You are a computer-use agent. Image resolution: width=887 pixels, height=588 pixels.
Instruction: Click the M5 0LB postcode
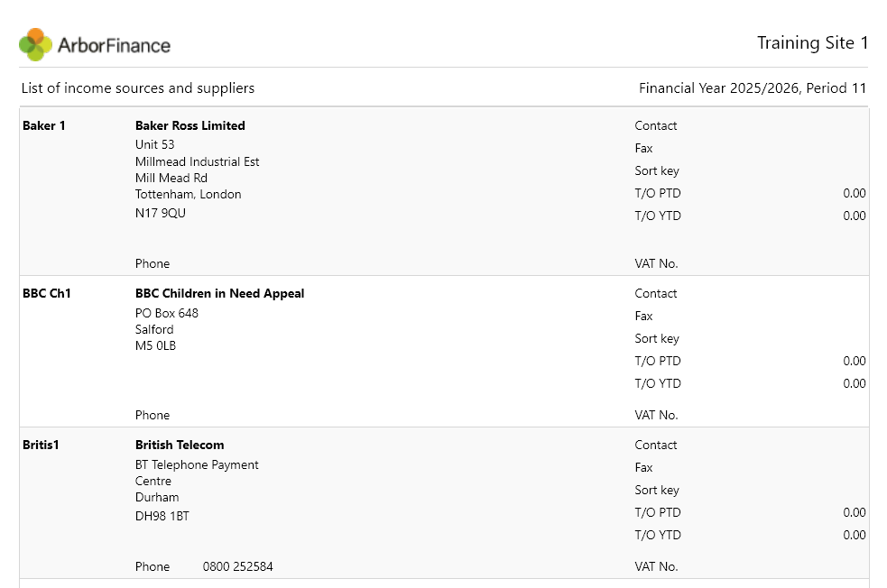pyautogui.click(x=155, y=345)
